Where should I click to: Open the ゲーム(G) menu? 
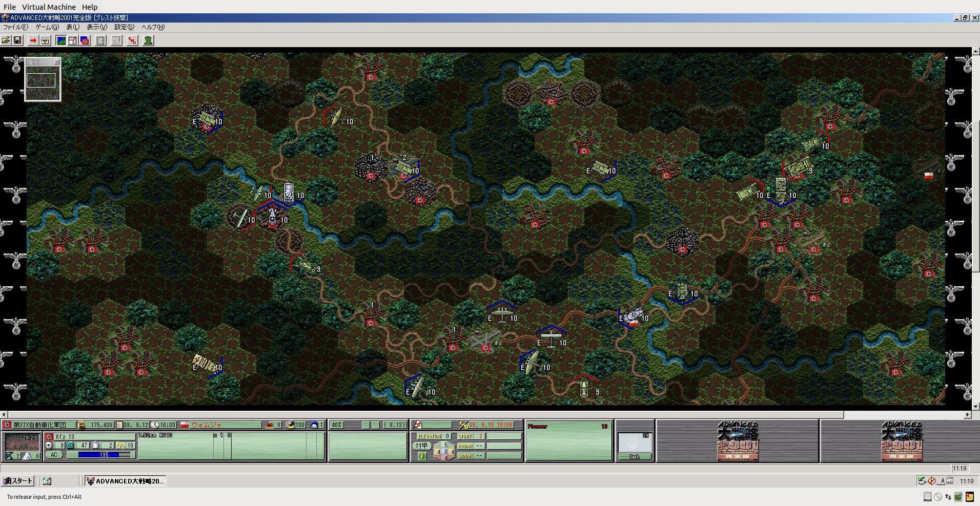point(47,27)
